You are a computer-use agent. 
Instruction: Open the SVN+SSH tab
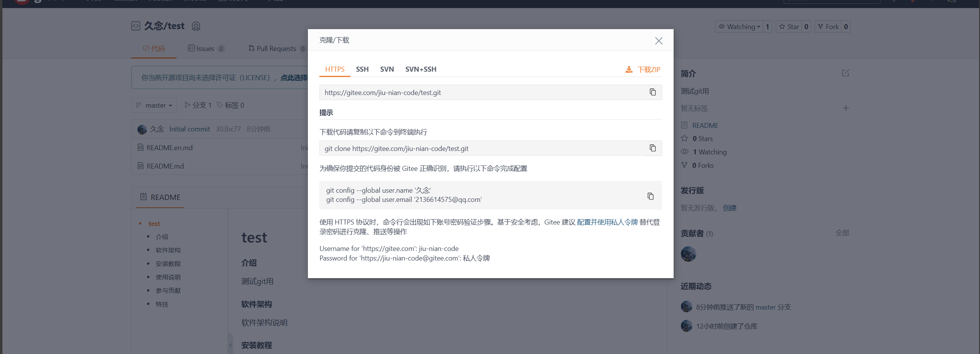point(421,69)
